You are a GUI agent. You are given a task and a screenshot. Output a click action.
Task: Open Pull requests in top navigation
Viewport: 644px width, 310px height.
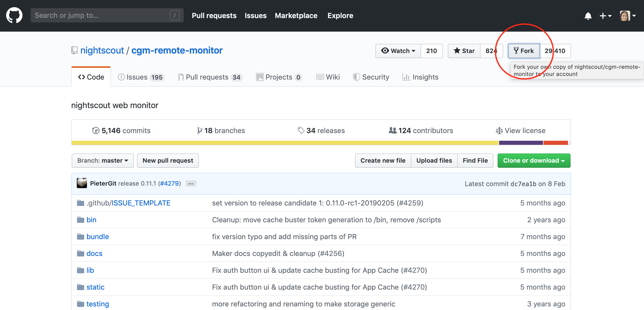(214, 16)
